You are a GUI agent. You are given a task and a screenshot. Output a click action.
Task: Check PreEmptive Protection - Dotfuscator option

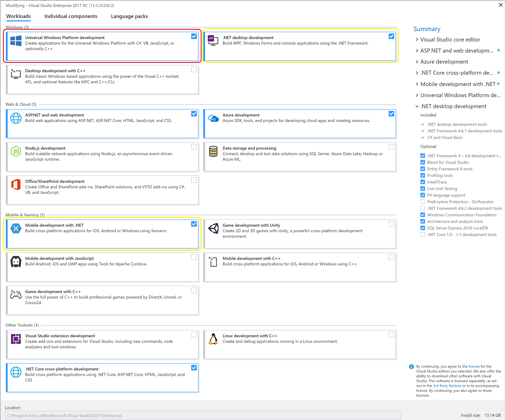tap(422, 202)
